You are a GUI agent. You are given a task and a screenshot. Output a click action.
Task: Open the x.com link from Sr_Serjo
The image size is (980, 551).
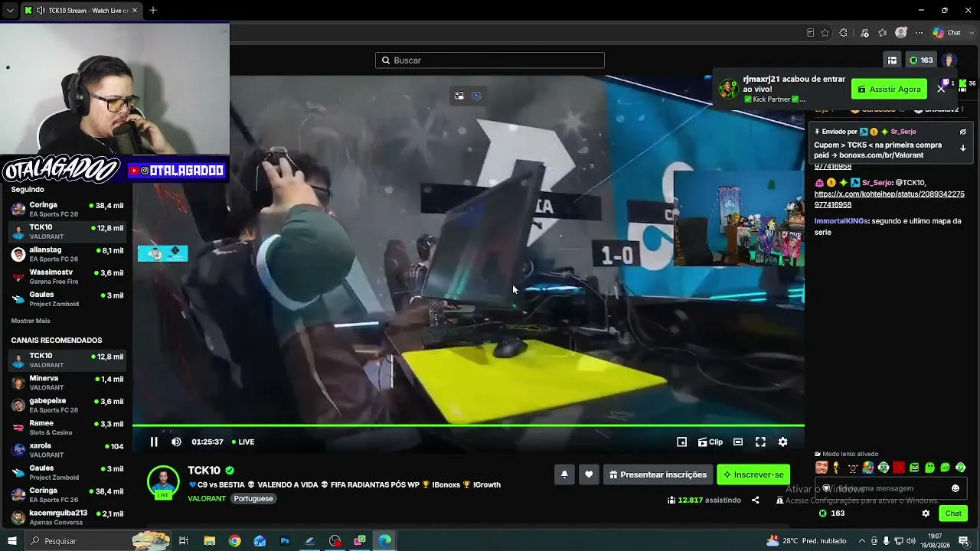point(889,199)
